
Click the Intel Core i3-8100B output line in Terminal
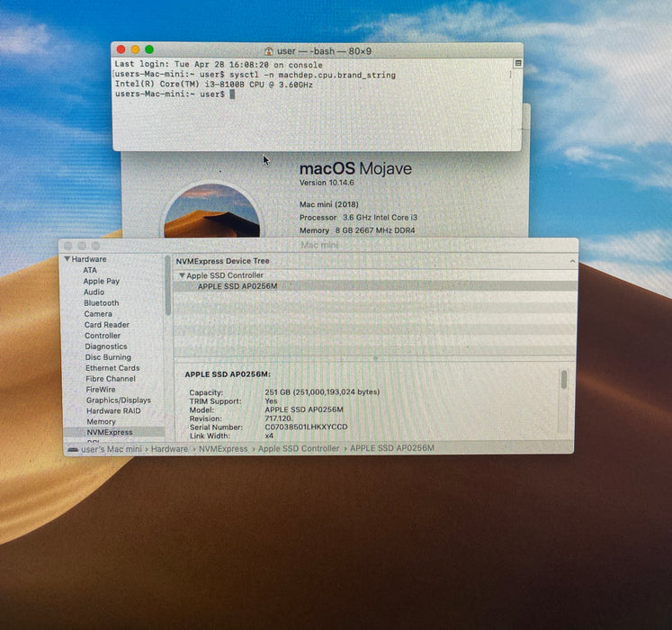(214, 84)
